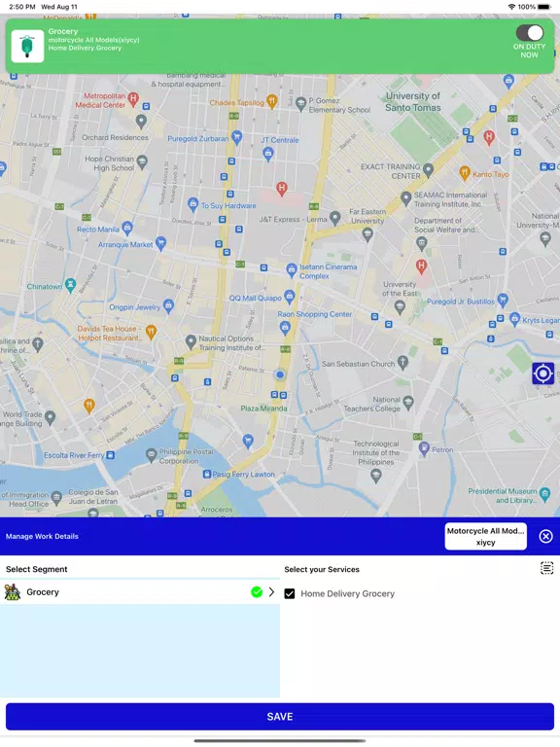Click the Plaza Miranda map label
This screenshot has height=747, width=560.
(x=263, y=409)
